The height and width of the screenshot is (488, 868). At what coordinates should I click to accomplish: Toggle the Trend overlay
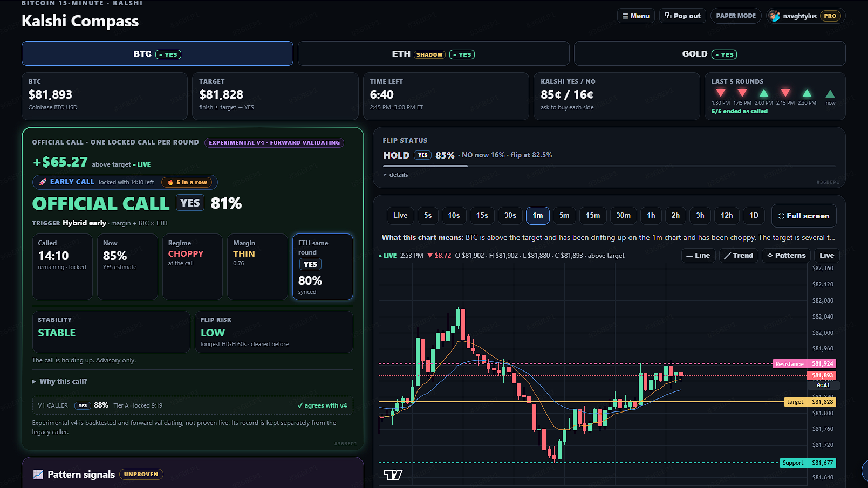739,256
